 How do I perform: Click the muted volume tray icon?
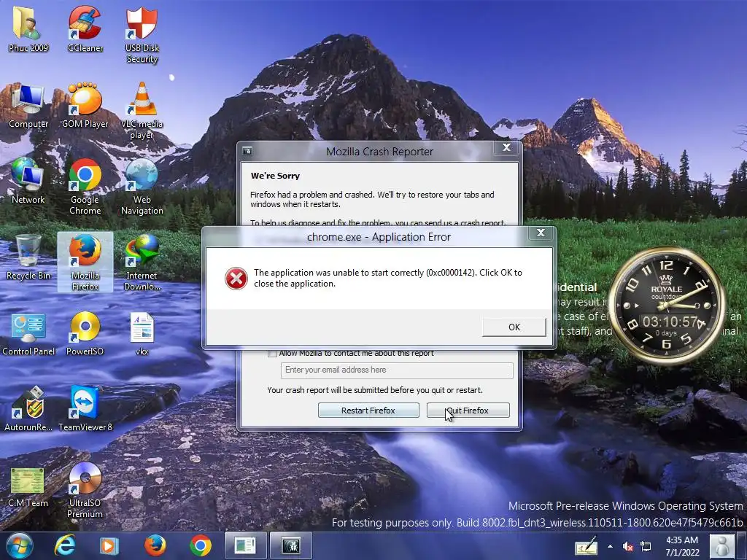tap(628, 546)
